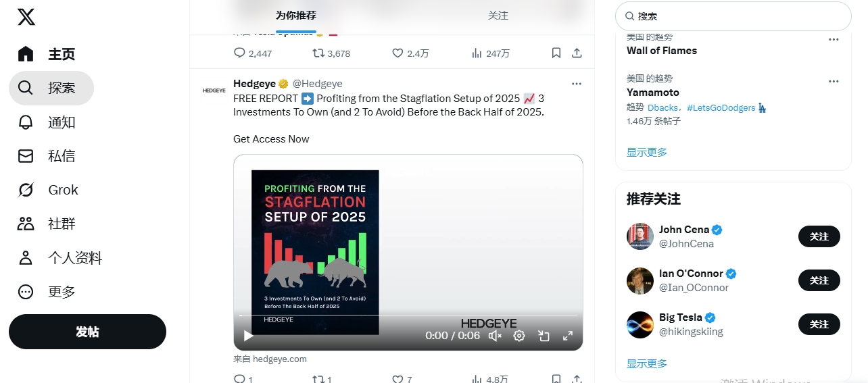The height and width of the screenshot is (383, 868).
Task: Click the X logo icon
Action: pos(26,17)
